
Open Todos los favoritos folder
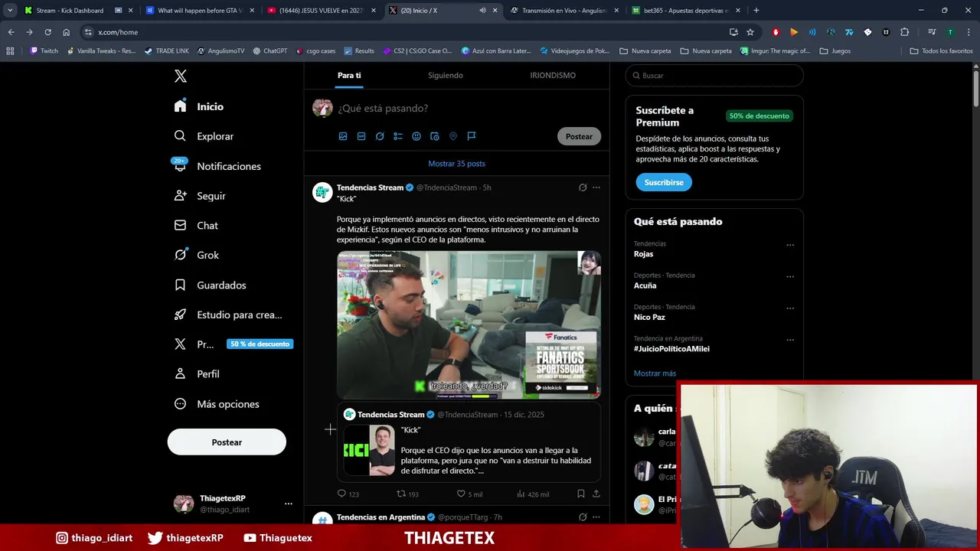[941, 51]
